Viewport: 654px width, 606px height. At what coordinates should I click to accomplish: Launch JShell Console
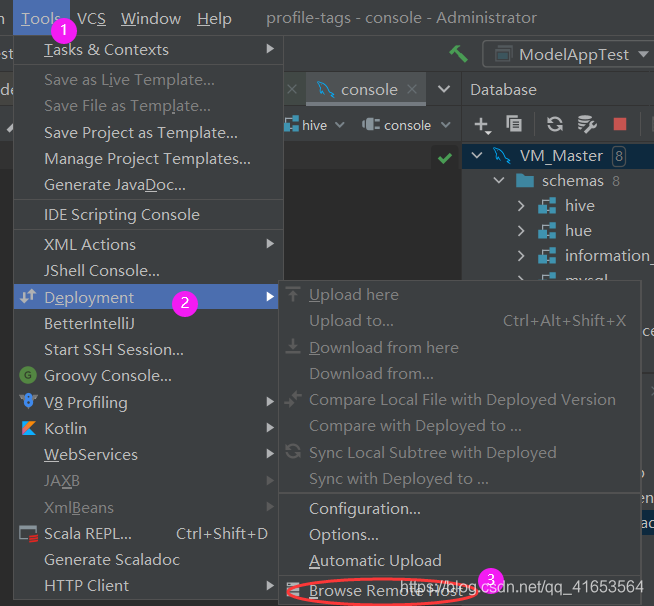point(148,270)
